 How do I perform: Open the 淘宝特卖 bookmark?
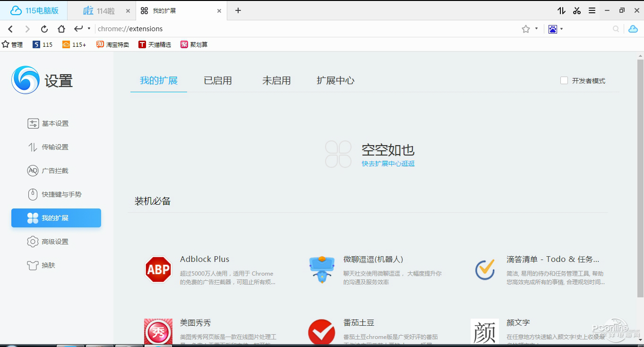(x=112, y=44)
